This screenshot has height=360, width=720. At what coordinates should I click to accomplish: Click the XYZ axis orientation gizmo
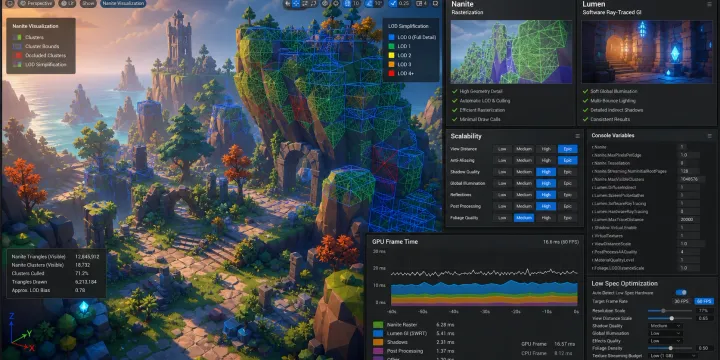[21, 332]
